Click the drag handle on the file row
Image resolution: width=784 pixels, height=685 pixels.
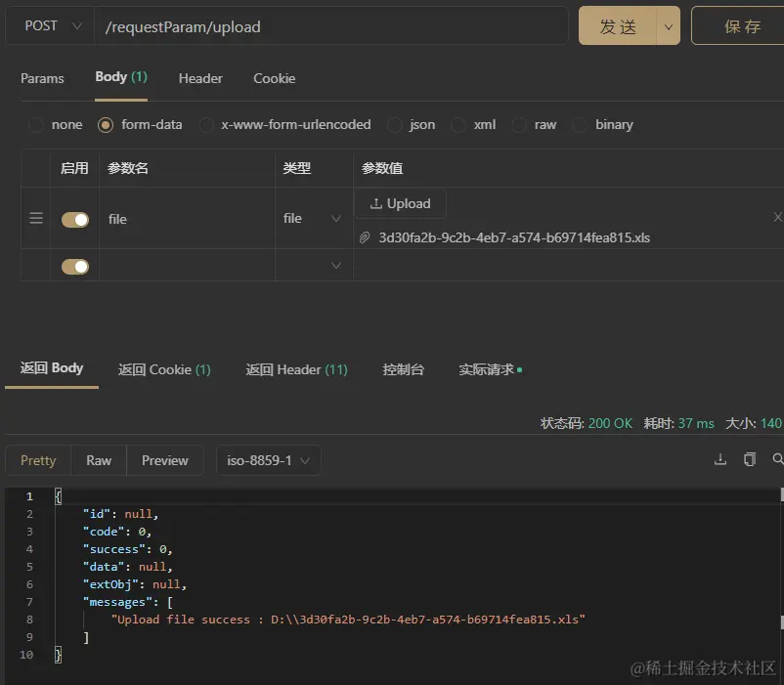click(x=35, y=219)
